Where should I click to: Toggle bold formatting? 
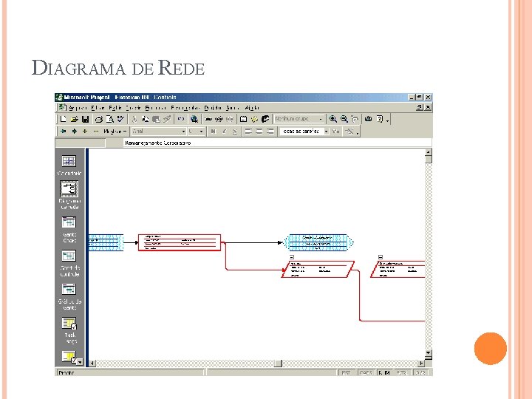[213, 131]
